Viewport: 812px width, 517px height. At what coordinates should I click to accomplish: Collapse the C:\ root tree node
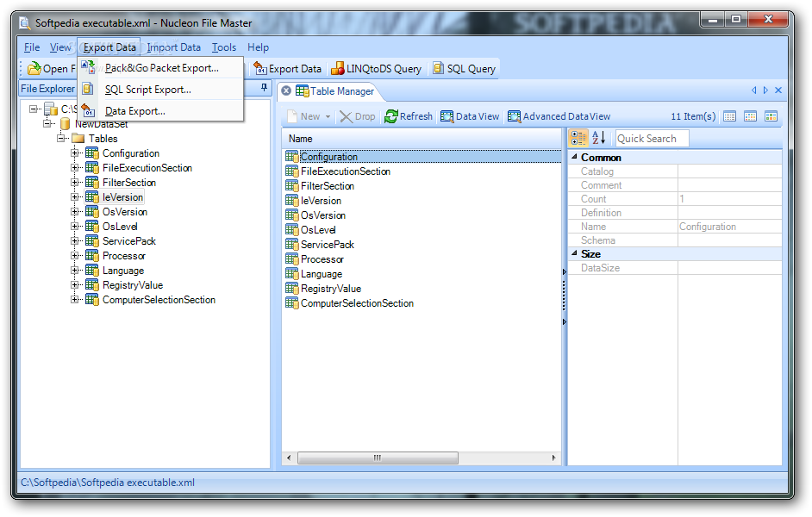click(34, 109)
